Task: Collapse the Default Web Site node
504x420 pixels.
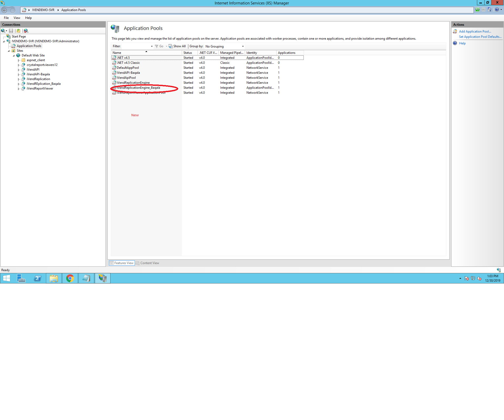Action: coord(14,56)
